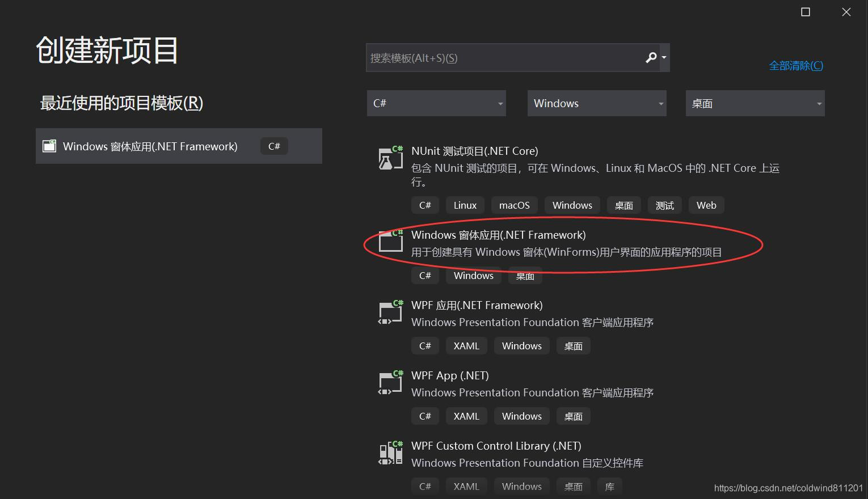Maximize the create new project window
The height and width of the screenshot is (499, 868).
tap(805, 12)
